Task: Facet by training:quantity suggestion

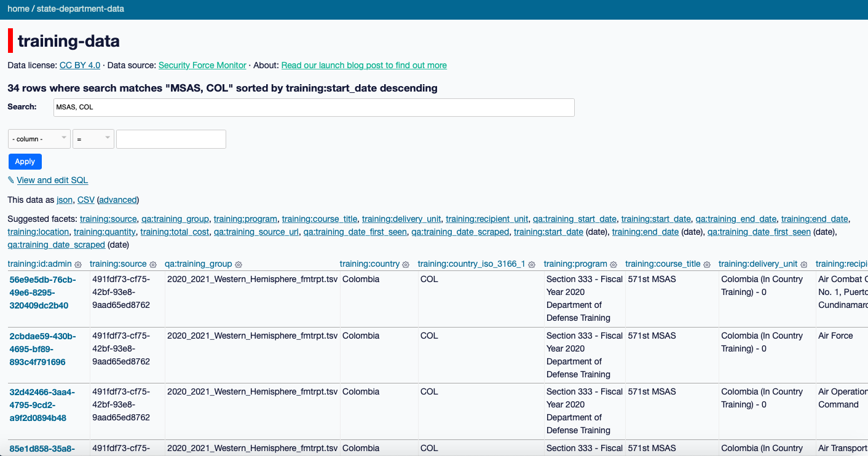Action: [105, 232]
